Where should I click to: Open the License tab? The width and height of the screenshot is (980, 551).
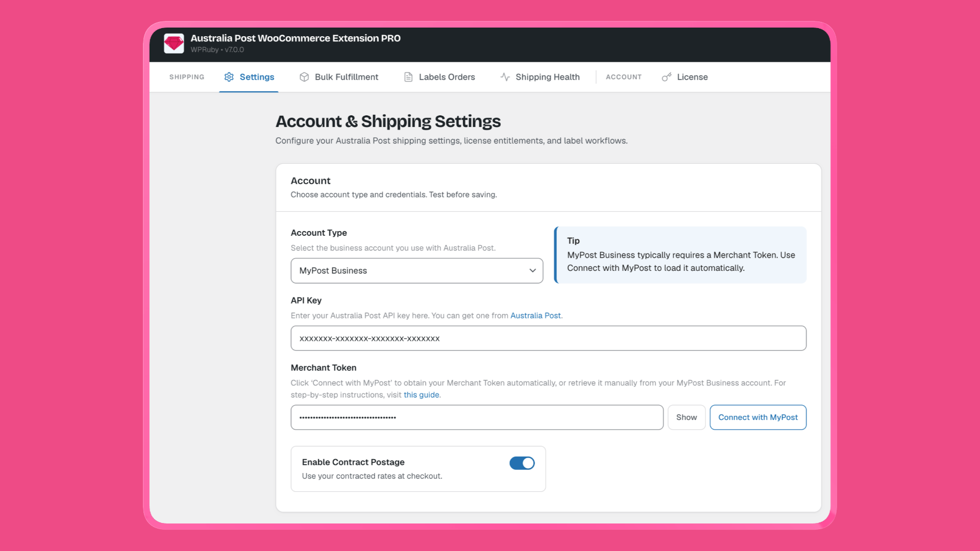pos(685,77)
